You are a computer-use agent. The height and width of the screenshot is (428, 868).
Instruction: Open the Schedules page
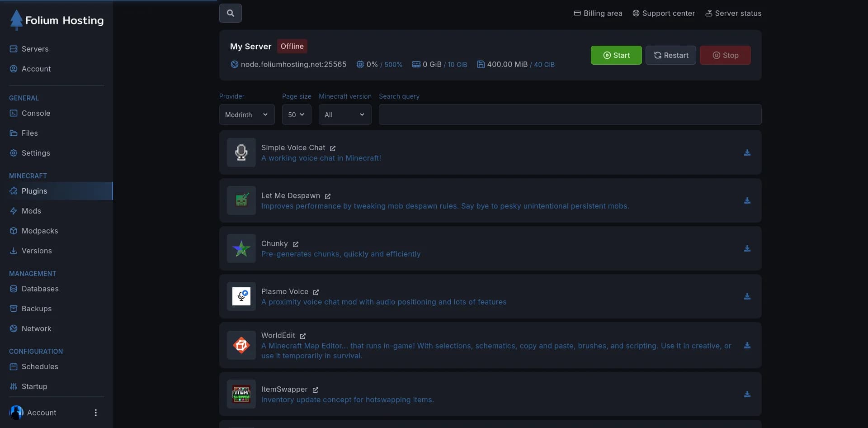click(x=57, y=366)
